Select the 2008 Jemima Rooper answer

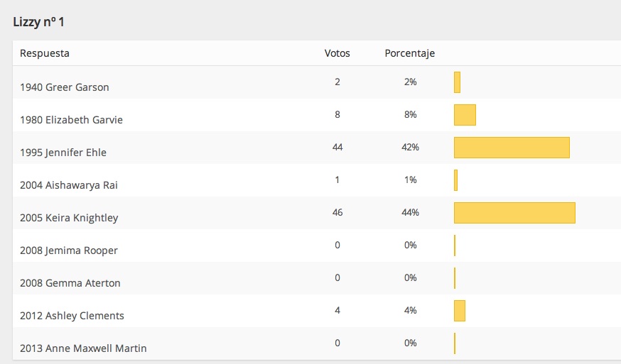[x=69, y=250]
